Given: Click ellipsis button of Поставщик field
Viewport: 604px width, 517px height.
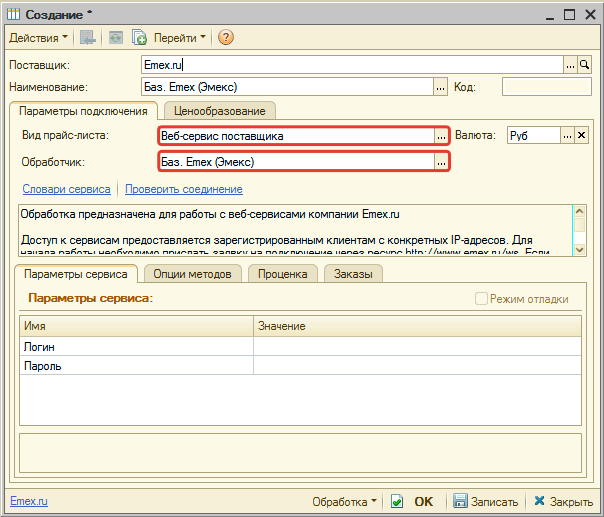Looking at the screenshot, I should (570, 65).
